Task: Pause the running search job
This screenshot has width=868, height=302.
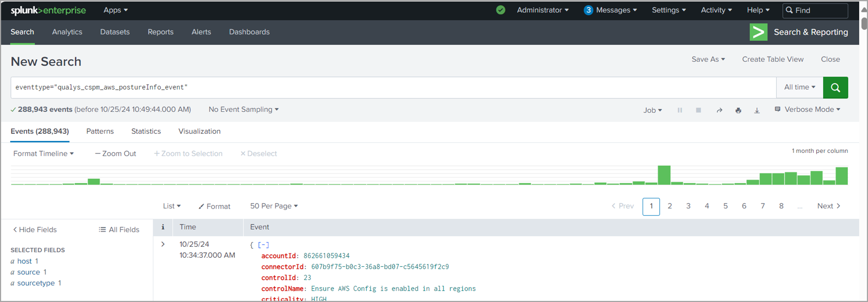Action: coord(680,110)
